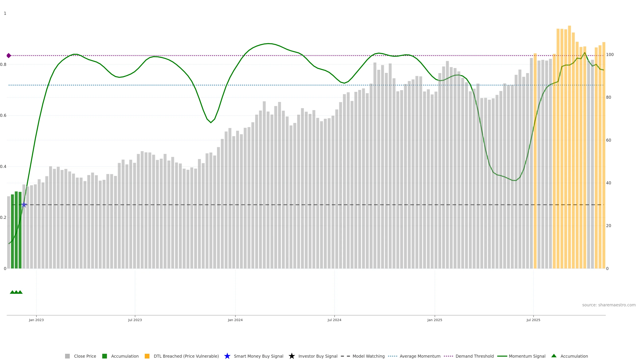This screenshot has height=362, width=644.
Task: Click the green Accumulation square legend icon
Action: coord(104,356)
